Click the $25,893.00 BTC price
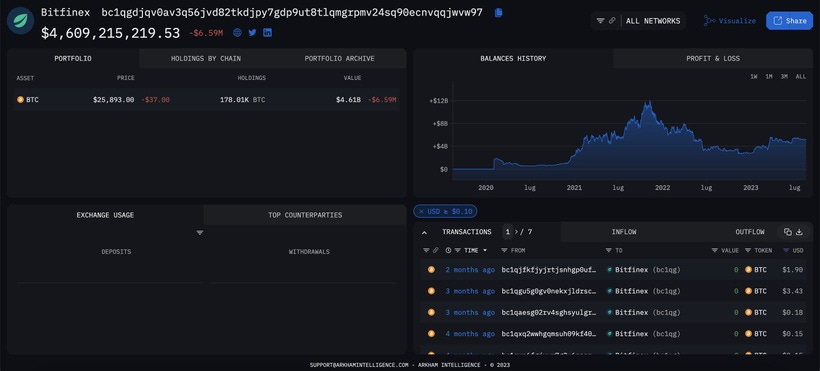Viewport: 820px width, 371px height. 113,99
